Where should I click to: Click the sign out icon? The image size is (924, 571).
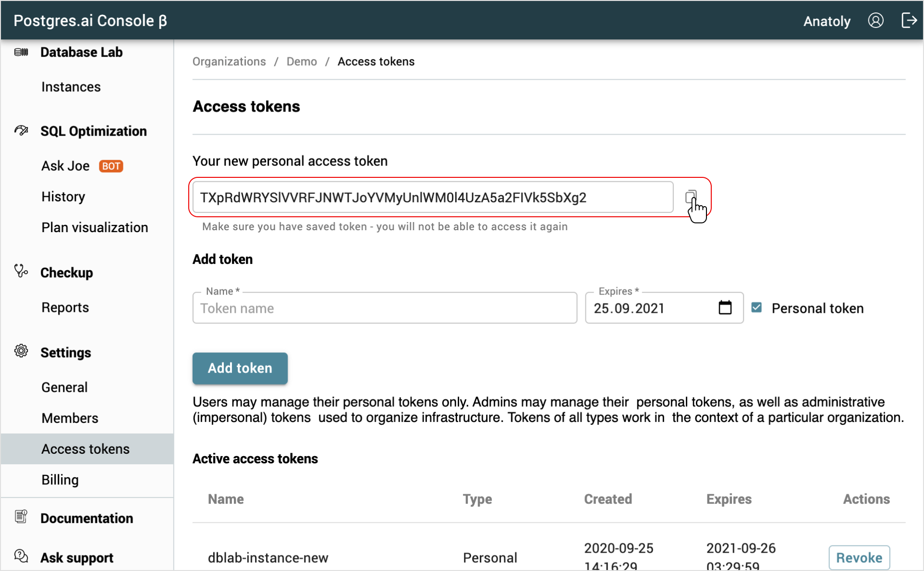coord(909,21)
